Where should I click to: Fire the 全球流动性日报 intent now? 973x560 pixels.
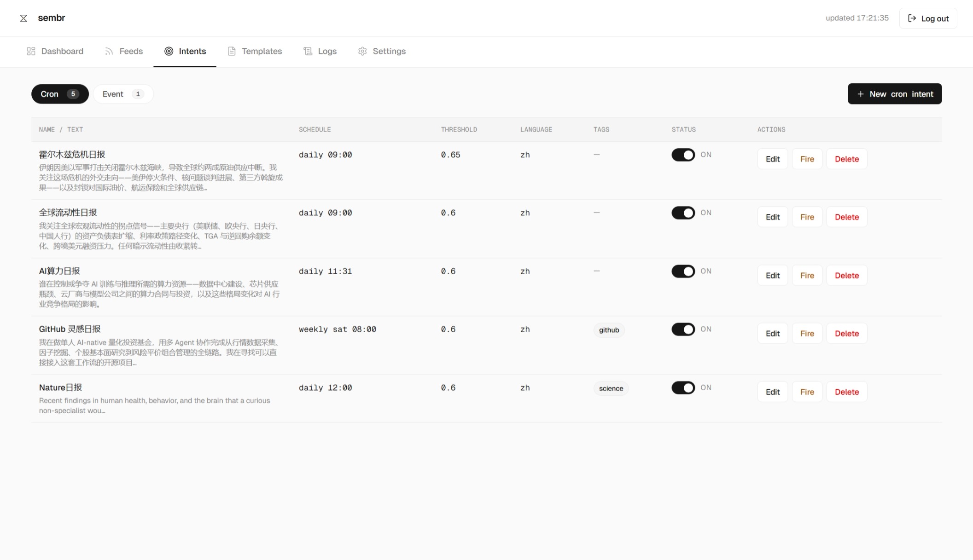(x=807, y=217)
